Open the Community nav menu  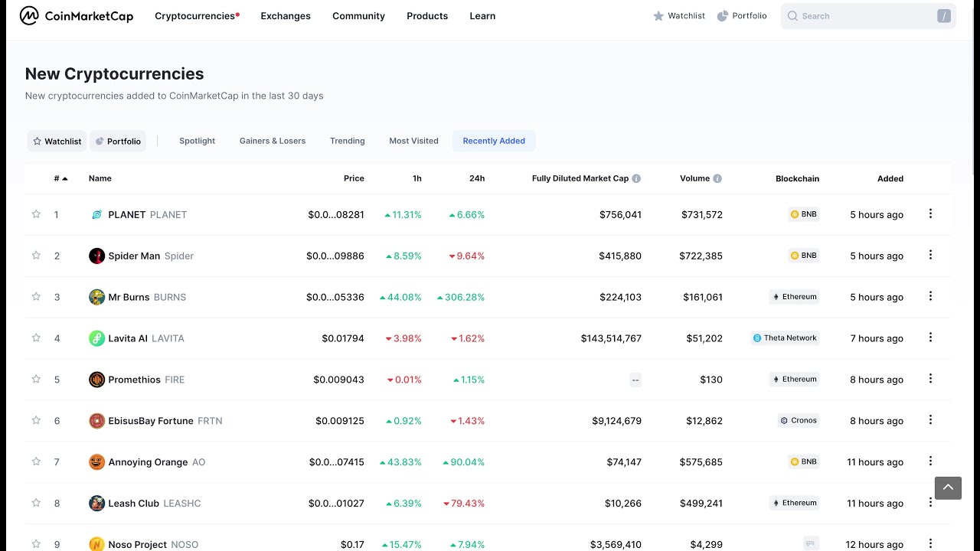click(x=358, y=16)
